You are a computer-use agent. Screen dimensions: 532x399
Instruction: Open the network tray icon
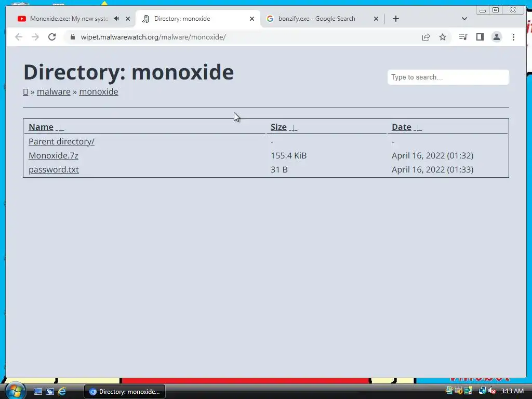coord(482,391)
